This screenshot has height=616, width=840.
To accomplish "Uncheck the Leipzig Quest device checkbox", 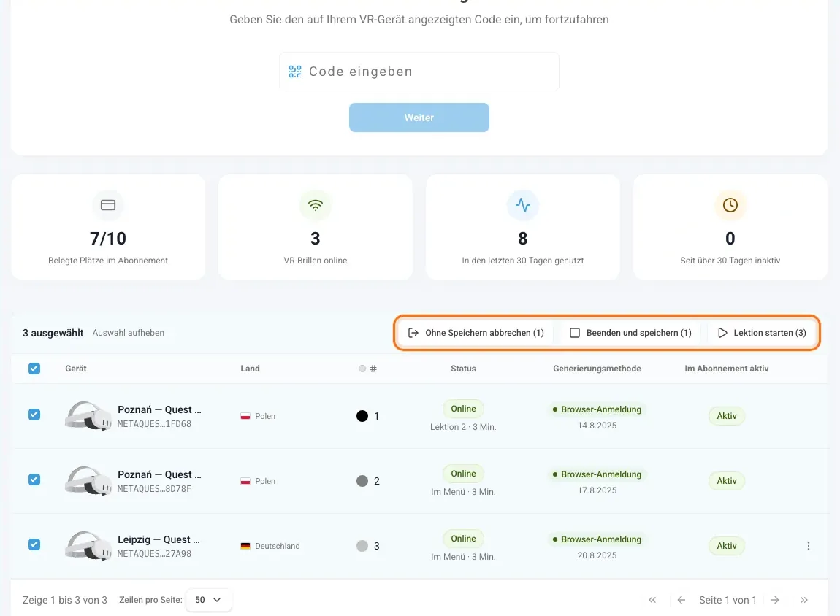I will coord(34,544).
